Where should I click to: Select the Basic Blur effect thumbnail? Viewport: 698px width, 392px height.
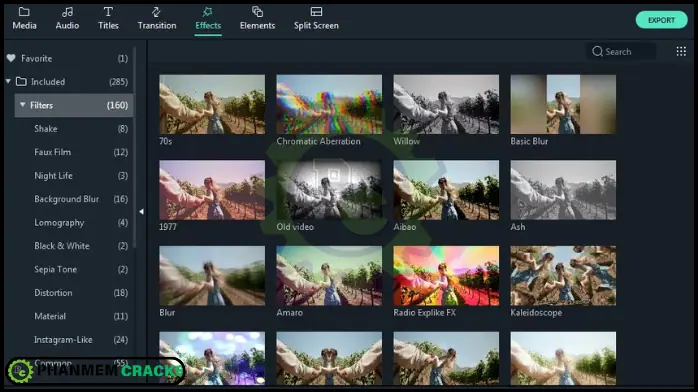[x=563, y=104]
